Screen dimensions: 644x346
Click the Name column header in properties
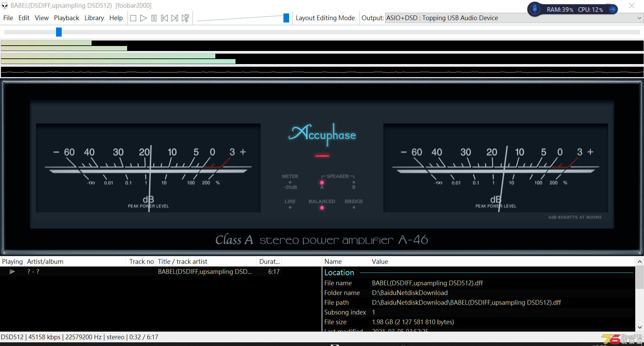click(x=346, y=261)
